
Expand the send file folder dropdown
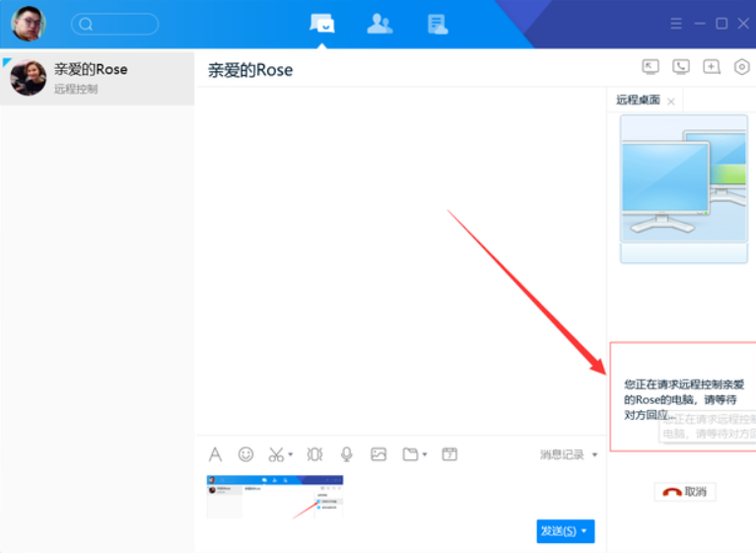tap(425, 455)
